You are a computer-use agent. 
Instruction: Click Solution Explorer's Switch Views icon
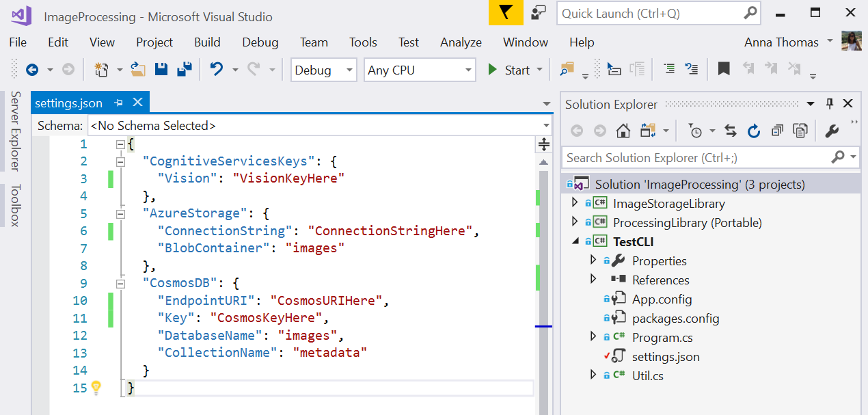pyautogui.click(x=647, y=131)
